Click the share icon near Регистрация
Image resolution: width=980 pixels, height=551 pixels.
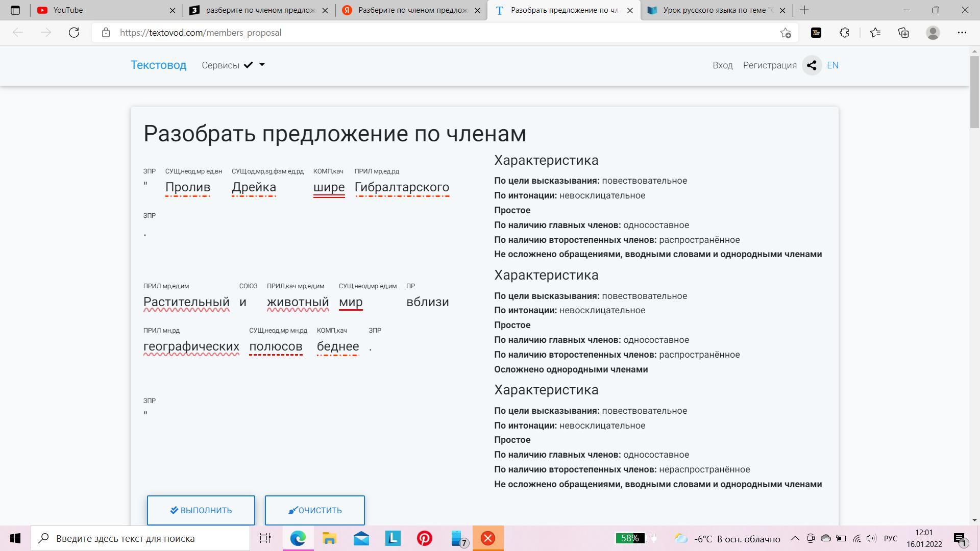[812, 65]
